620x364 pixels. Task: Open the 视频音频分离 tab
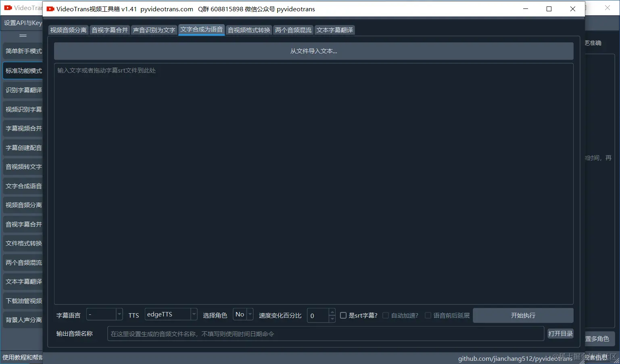pos(68,30)
